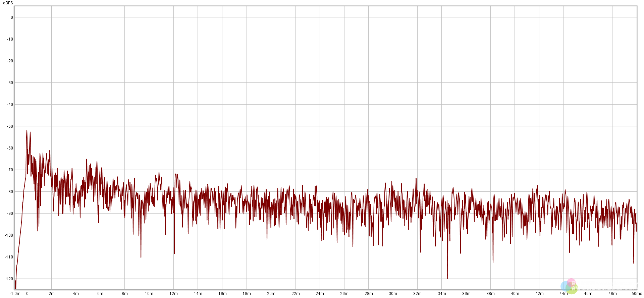Select the -90 vertical axis label
644x298 pixels.
point(10,214)
